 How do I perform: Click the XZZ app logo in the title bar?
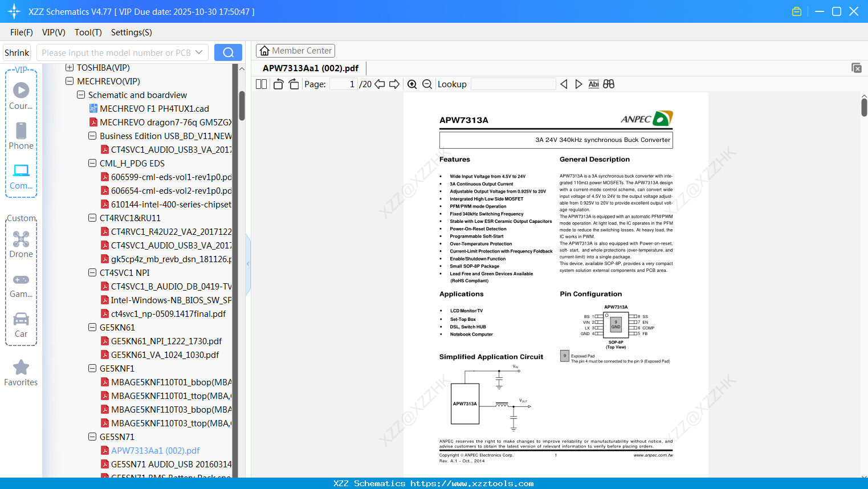click(14, 11)
